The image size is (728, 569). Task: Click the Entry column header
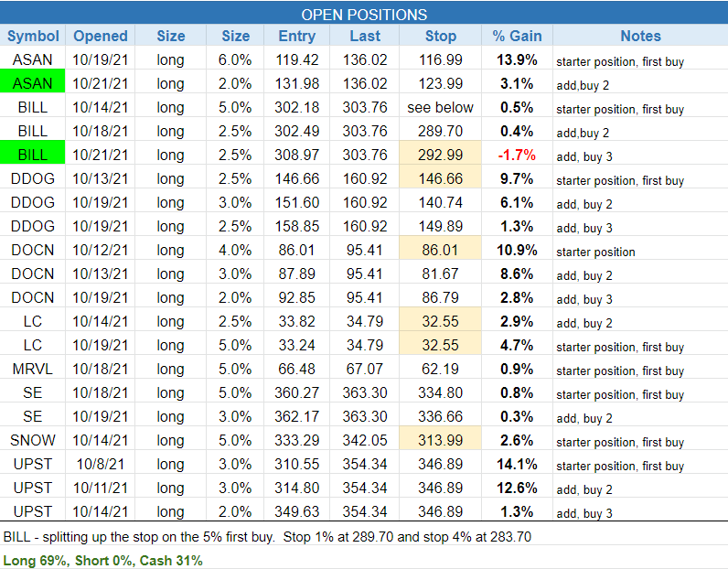[296, 36]
